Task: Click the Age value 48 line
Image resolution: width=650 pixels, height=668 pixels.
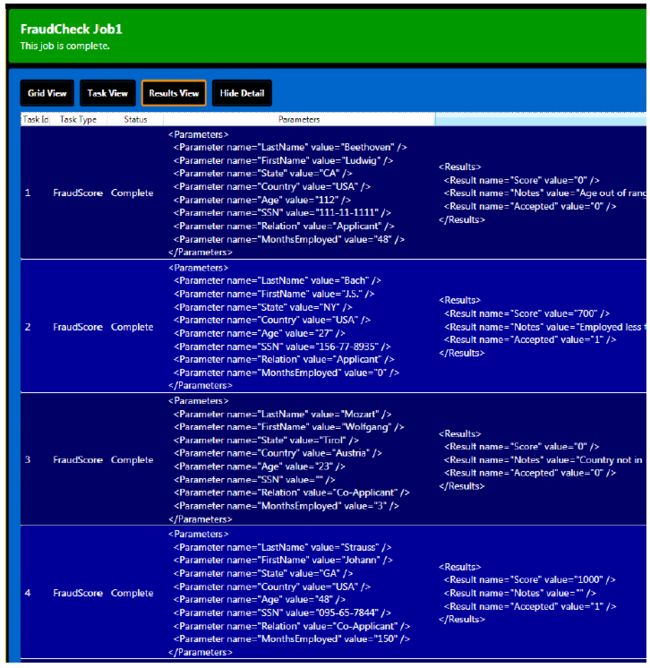Action: (259, 600)
